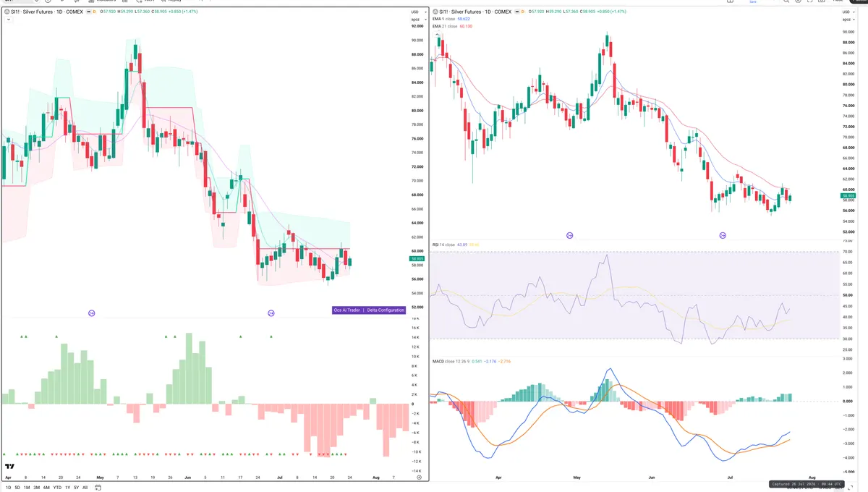868x492 pixels.
Task: Click the 58.905 current price tag on left chart
Action: tap(417, 258)
